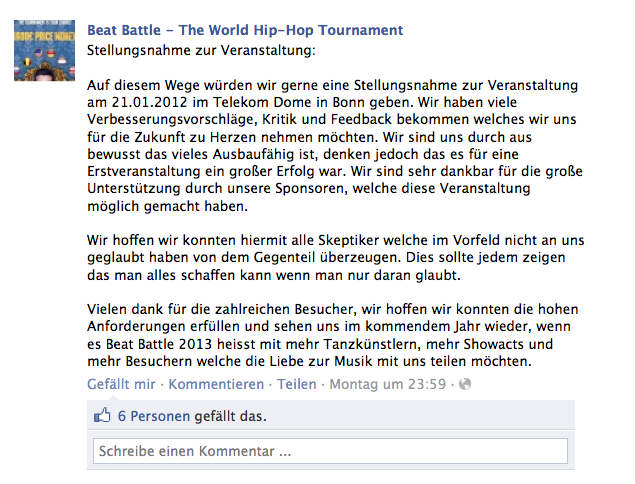635x484 pixels.
Task: Click Kommentieren under the post
Action: (x=216, y=384)
